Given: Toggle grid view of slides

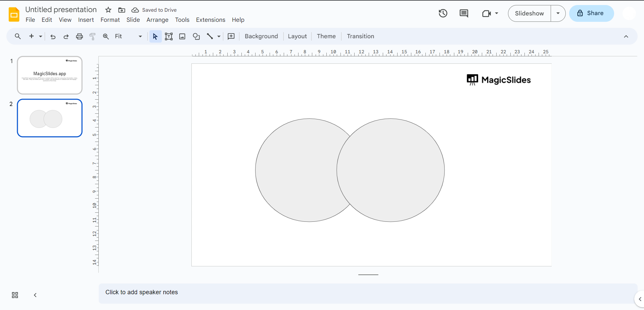Looking at the screenshot, I should click(15, 295).
